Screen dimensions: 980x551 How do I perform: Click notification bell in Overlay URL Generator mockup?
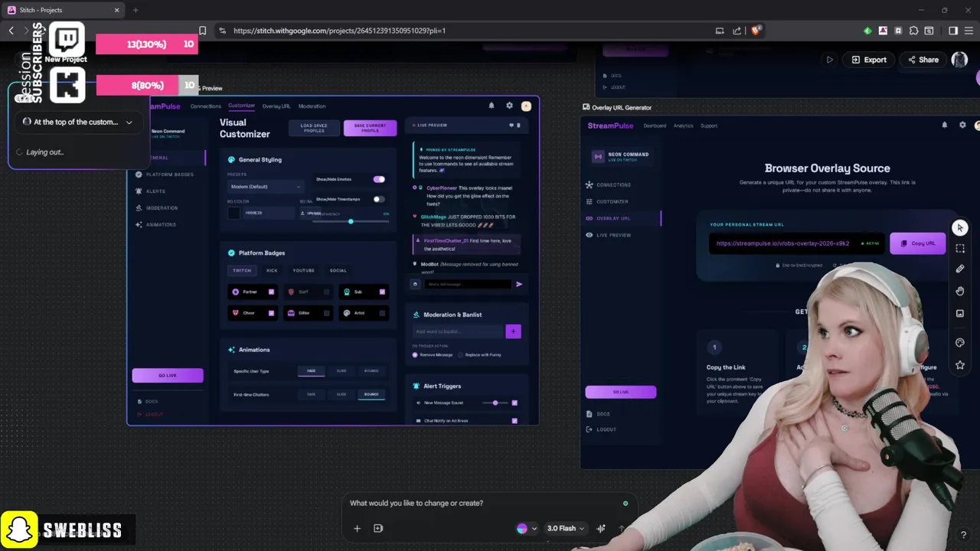[x=944, y=125]
